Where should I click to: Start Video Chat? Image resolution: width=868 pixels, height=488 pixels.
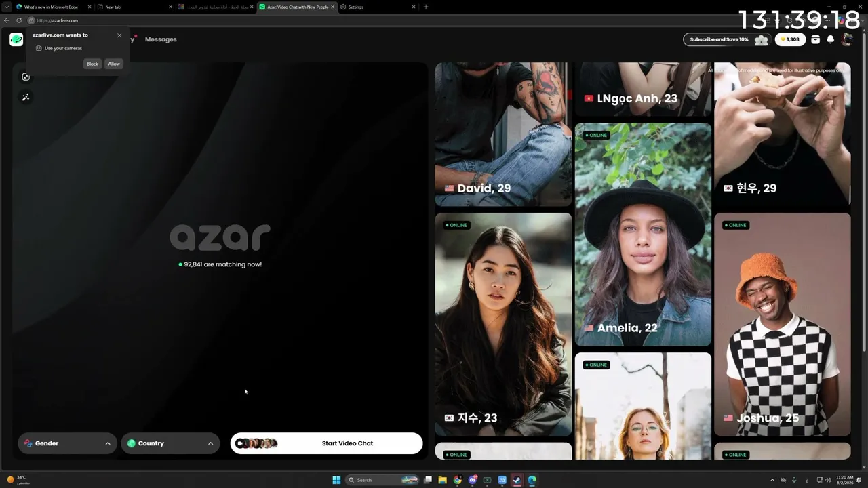pyautogui.click(x=326, y=443)
